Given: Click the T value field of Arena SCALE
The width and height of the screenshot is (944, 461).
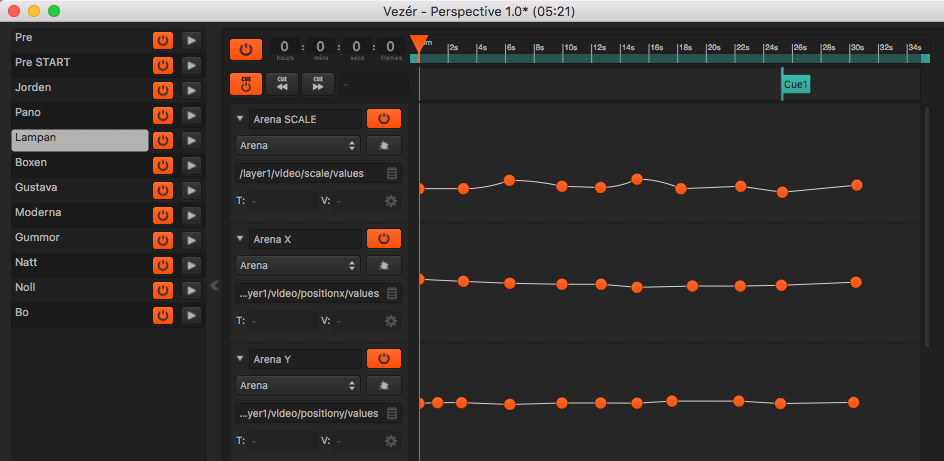Looking at the screenshot, I should [282, 201].
